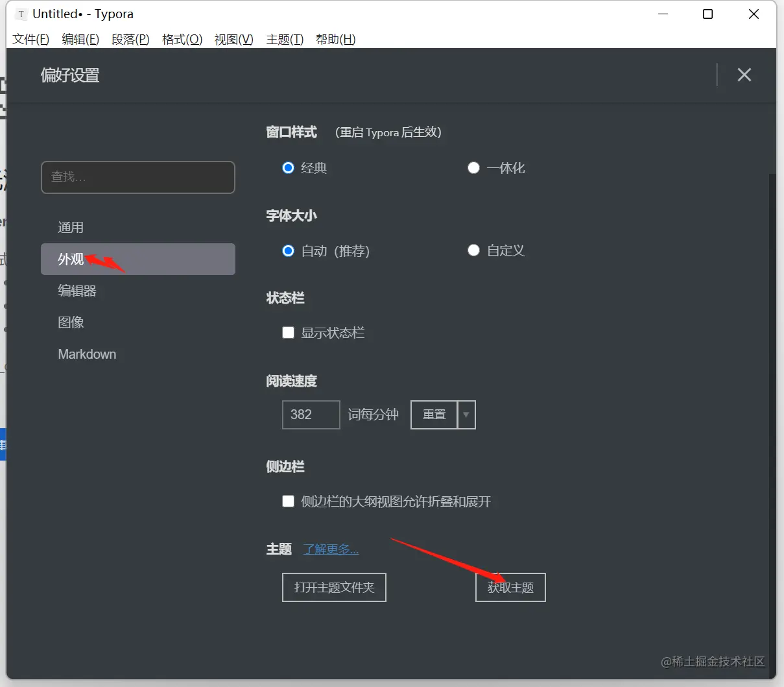
Task: Open the 帮助(H) menu
Action: (335, 40)
